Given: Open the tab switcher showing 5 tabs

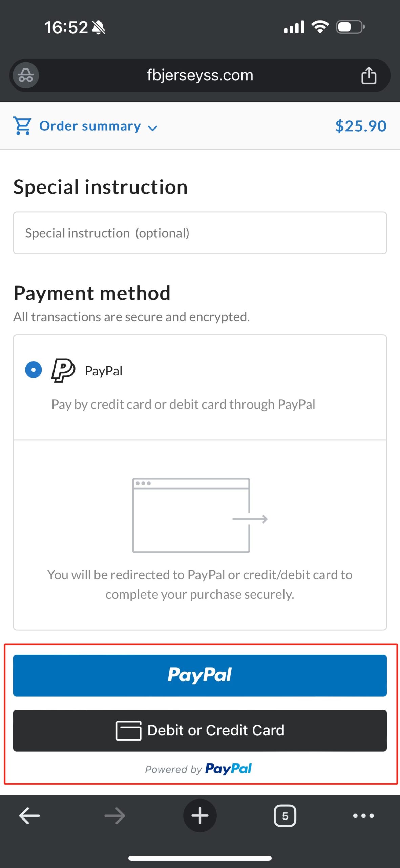Looking at the screenshot, I should 285,815.
